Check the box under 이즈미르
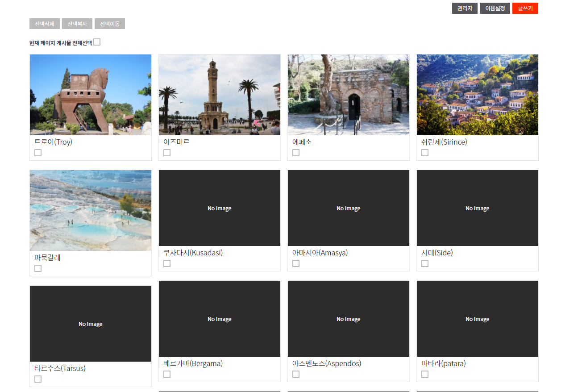Image resolution: width=582 pixels, height=392 pixels. [167, 153]
